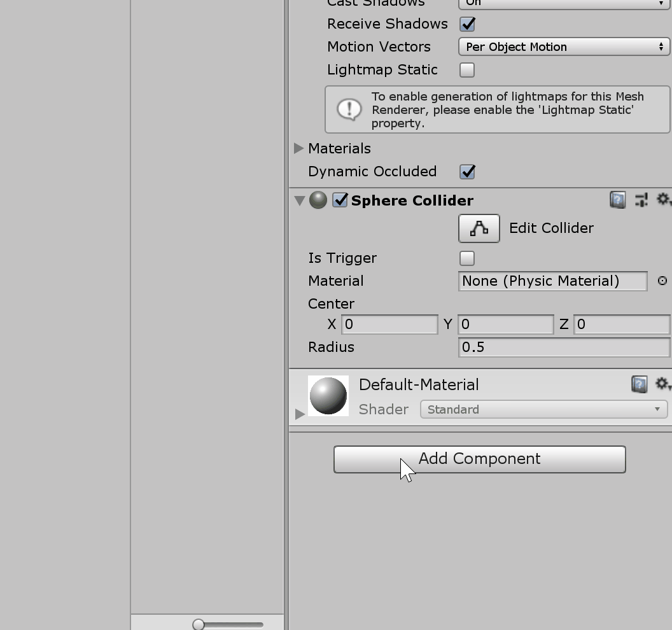
Task: Enable the Is Trigger checkbox
Action: pos(466,258)
